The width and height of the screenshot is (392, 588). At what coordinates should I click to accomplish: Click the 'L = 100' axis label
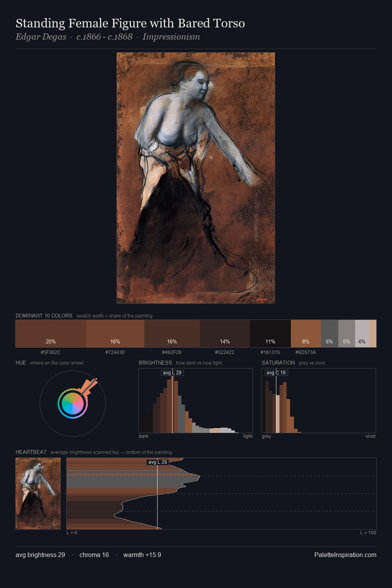click(x=368, y=533)
